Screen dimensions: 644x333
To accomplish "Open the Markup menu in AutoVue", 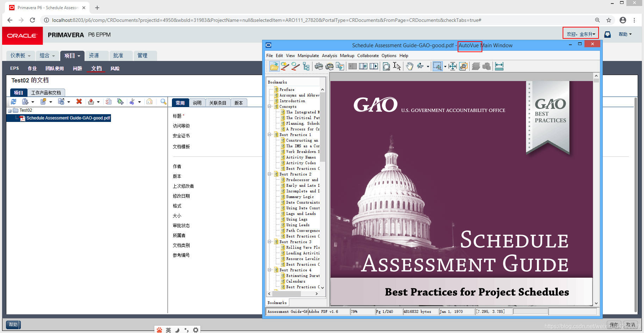I will coord(347,56).
